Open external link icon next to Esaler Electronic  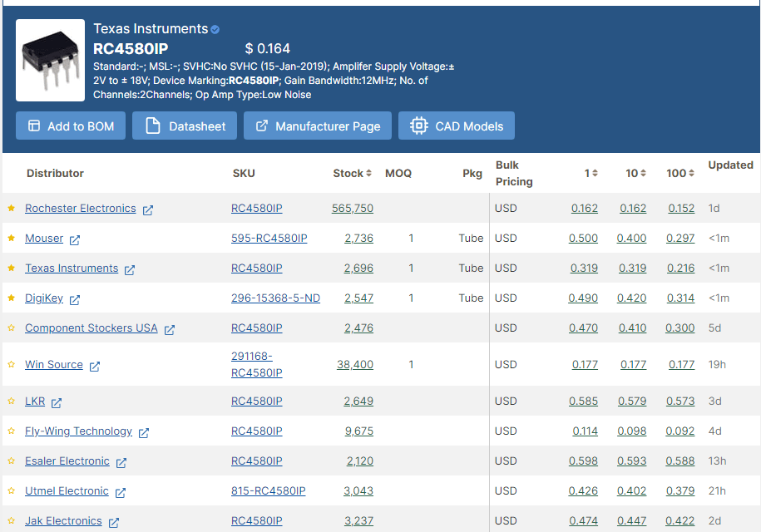pyautogui.click(x=121, y=463)
